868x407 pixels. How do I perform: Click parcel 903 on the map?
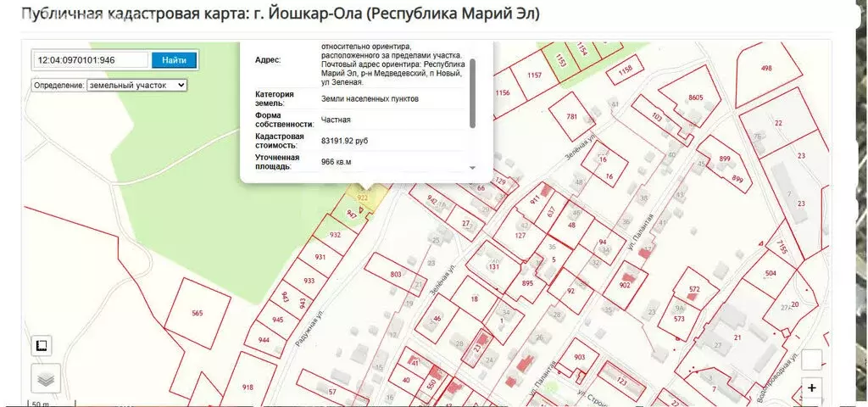(x=580, y=357)
